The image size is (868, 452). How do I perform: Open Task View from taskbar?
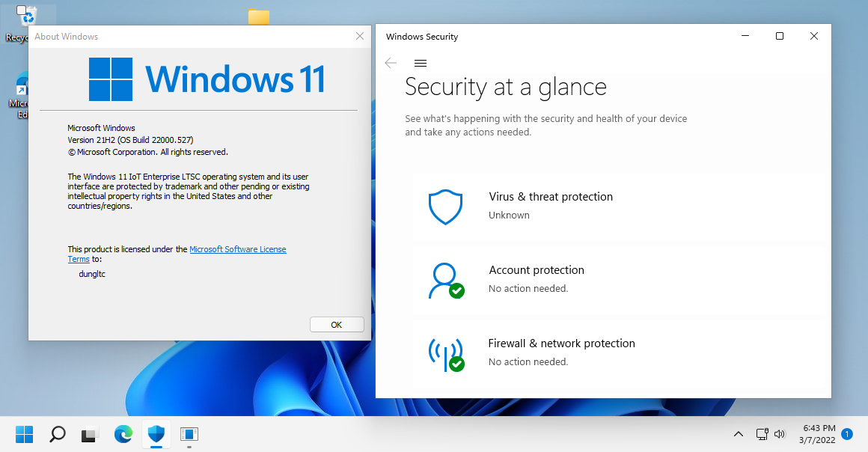click(90, 434)
